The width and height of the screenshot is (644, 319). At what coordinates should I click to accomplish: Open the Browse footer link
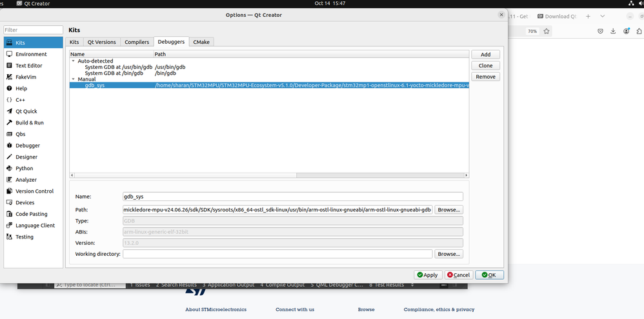point(366,309)
